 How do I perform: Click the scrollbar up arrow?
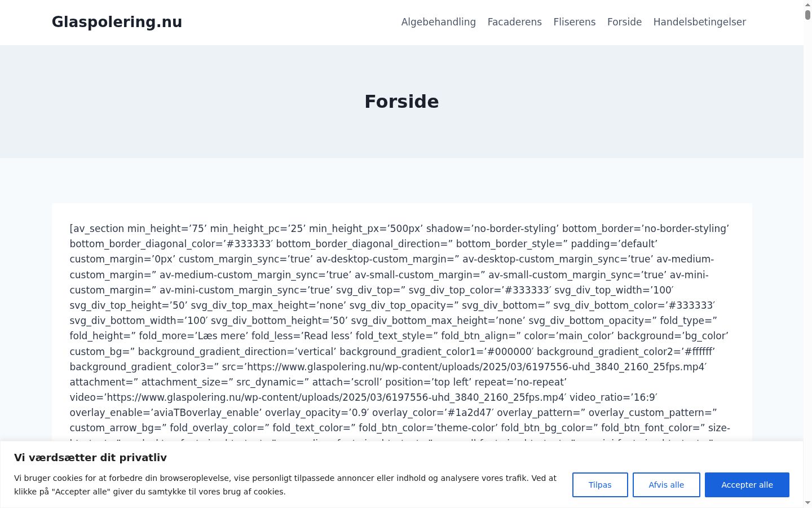[x=807, y=5]
